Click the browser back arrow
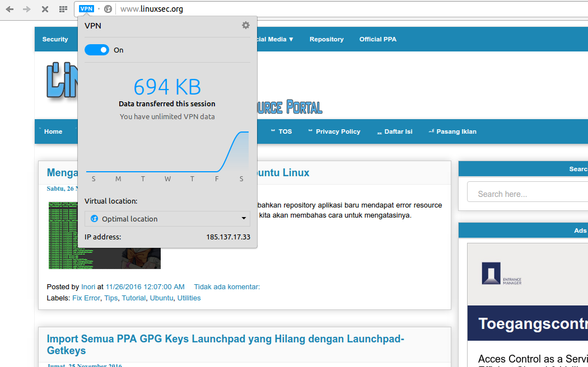The image size is (588, 367). (10, 9)
